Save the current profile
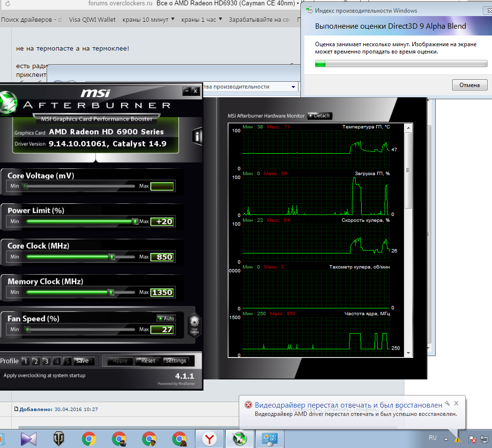 (x=83, y=361)
